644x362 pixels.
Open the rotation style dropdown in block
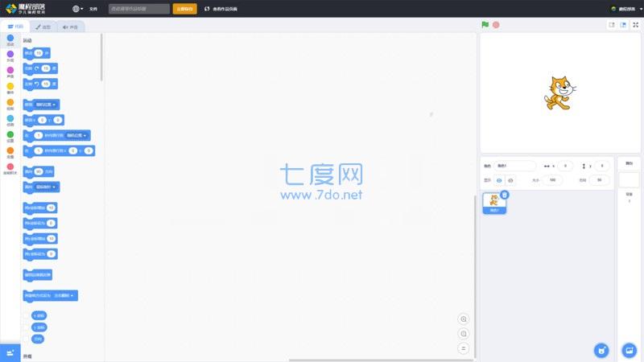click(64, 295)
